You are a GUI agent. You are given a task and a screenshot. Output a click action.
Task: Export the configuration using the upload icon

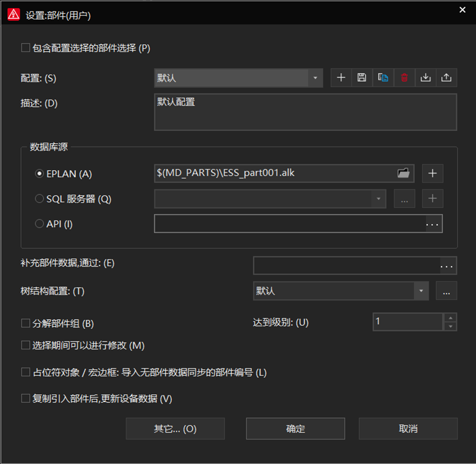[446, 78]
